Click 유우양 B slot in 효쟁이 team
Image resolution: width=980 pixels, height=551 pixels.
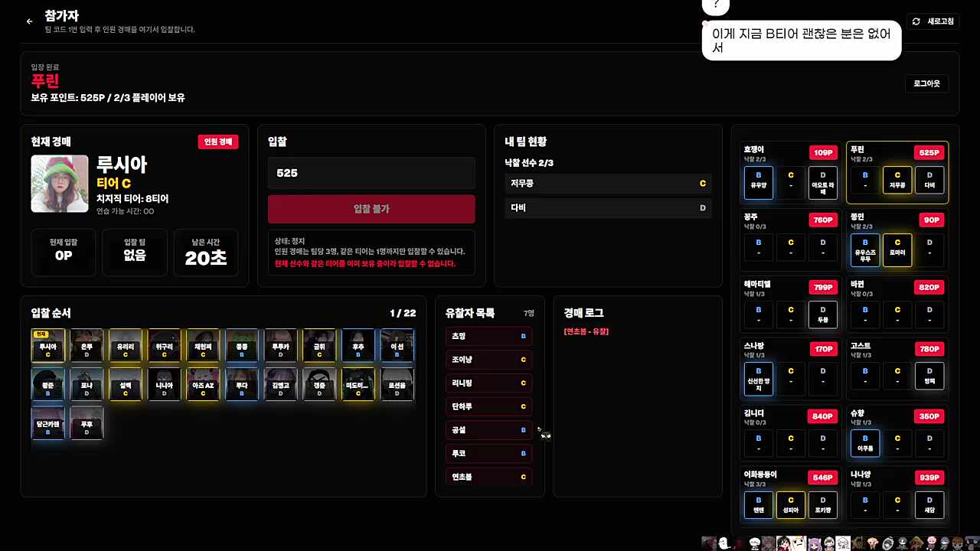pyautogui.click(x=759, y=183)
